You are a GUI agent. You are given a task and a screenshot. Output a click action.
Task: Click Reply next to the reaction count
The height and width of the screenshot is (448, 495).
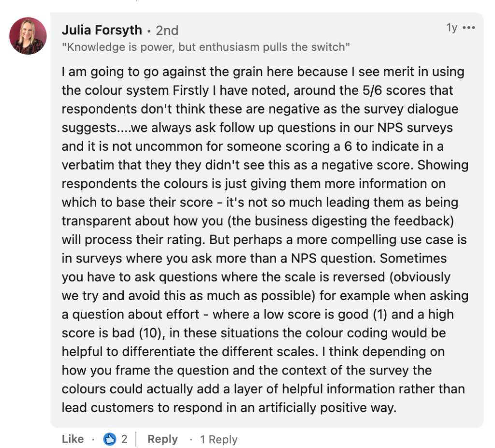tap(162, 439)
